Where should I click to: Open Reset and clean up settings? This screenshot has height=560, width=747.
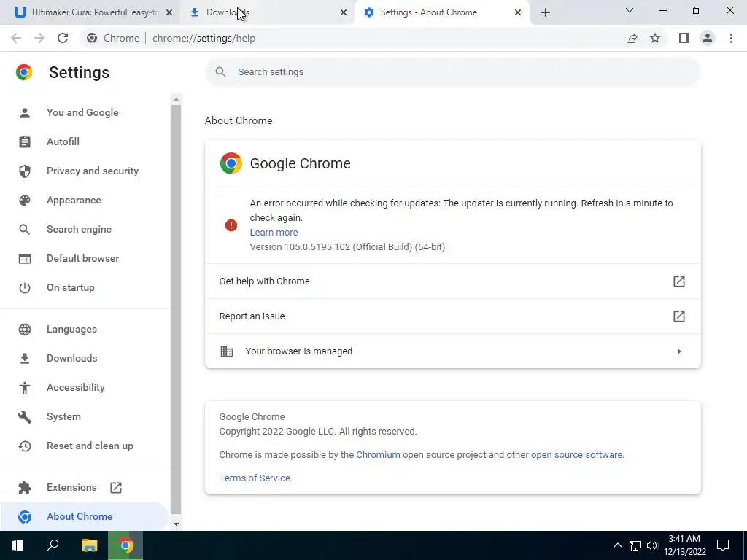(90, 446)
